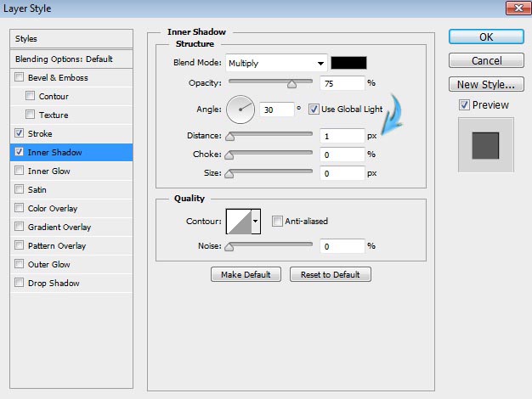Close the Layer Style dialog

pos(518,8)
